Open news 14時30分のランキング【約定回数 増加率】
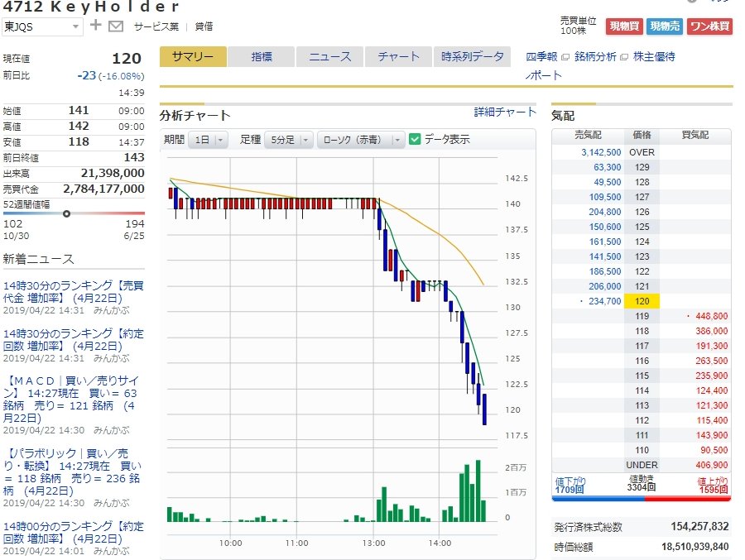 [73, 340]
